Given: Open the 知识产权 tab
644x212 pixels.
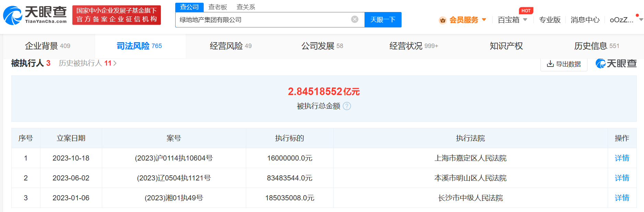Looking at the screenshot, I should (506, 46).
